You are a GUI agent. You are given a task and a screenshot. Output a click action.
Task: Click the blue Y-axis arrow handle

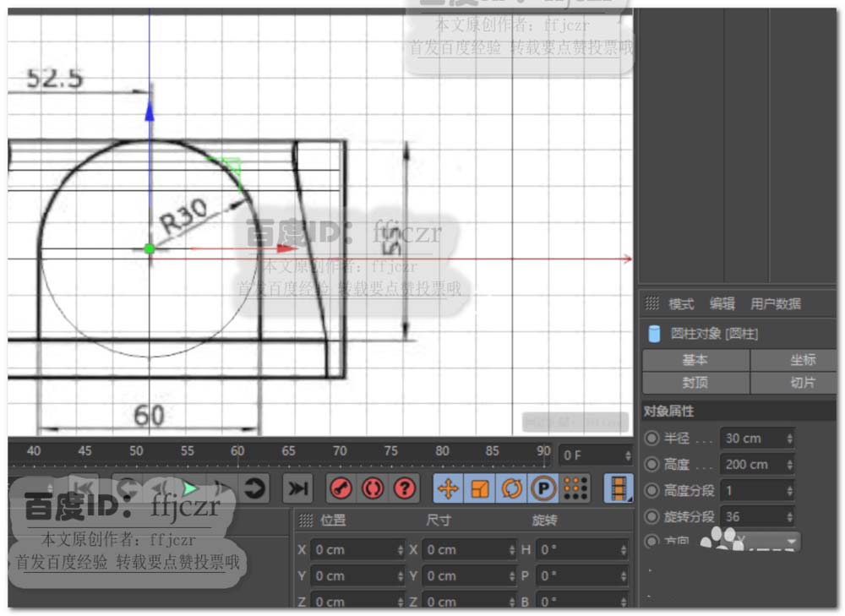(150, 109)
